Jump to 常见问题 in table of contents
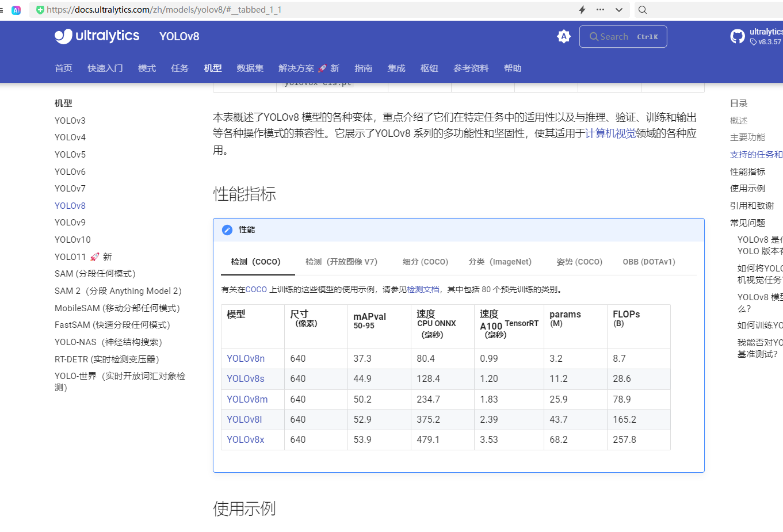The image size is (783, 532). 748,223
